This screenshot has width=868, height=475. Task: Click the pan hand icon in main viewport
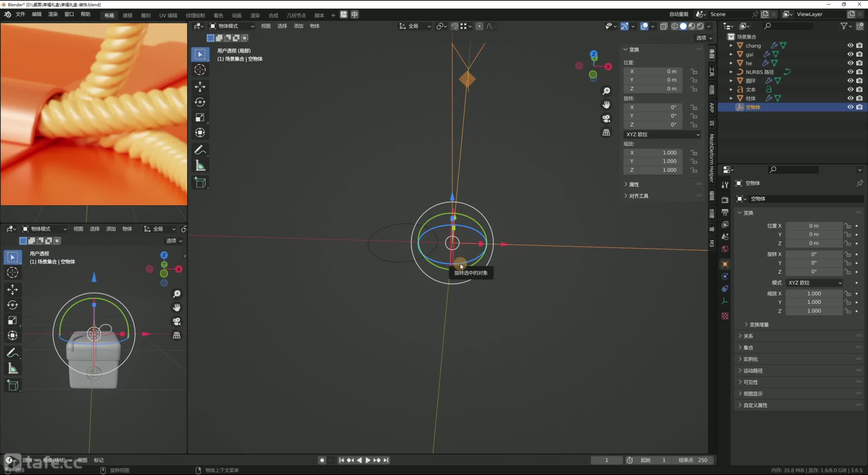click(x=606, y=105)
